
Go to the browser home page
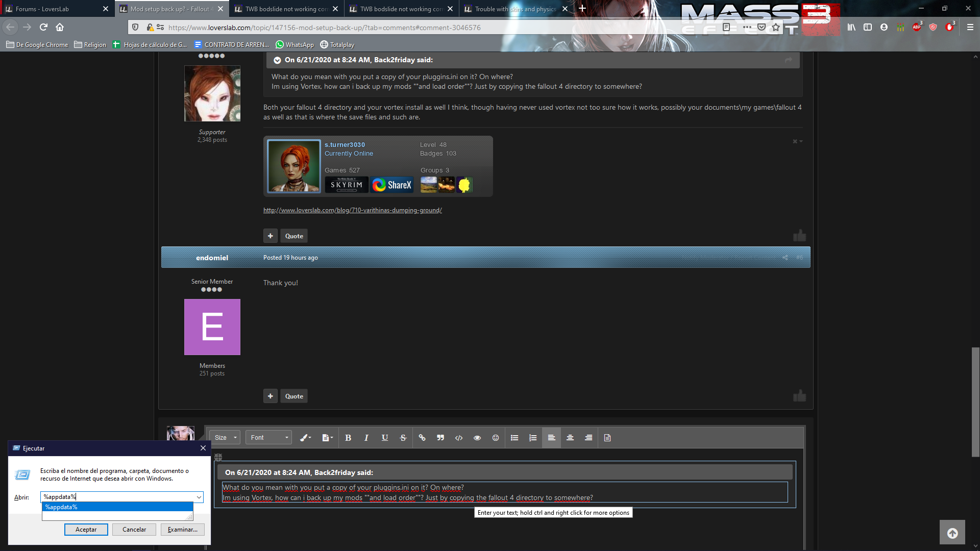point(60,27)
